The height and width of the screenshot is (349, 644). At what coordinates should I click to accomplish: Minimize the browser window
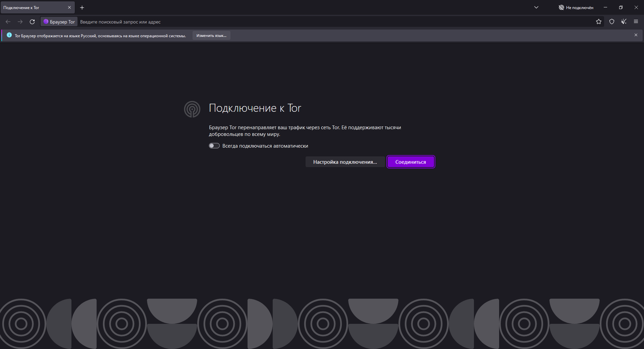pyautogui.click(x=605, y=7)
